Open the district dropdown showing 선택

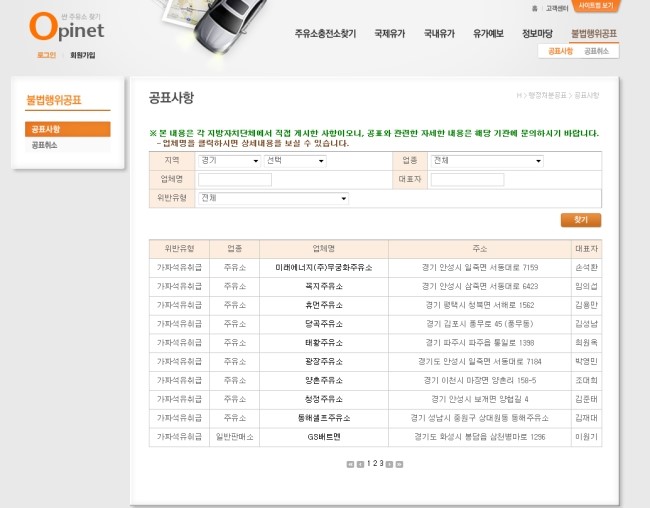coord(295,161)
